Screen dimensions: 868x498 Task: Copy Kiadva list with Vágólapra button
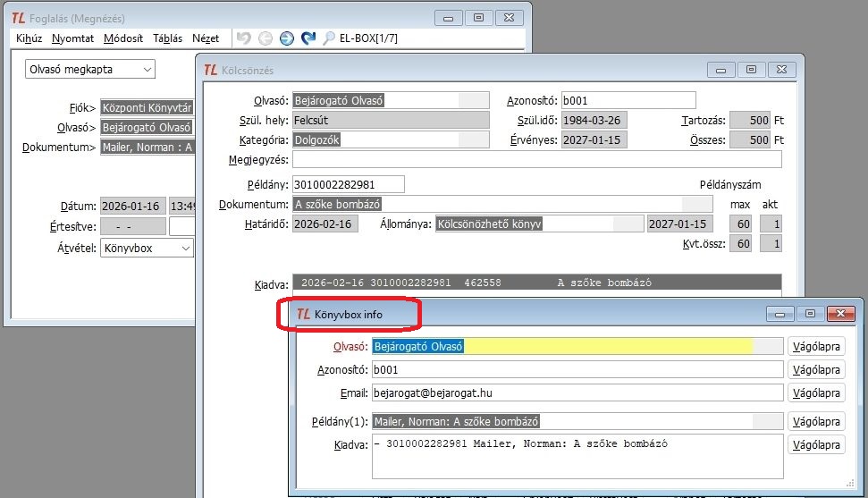(815, 444)
